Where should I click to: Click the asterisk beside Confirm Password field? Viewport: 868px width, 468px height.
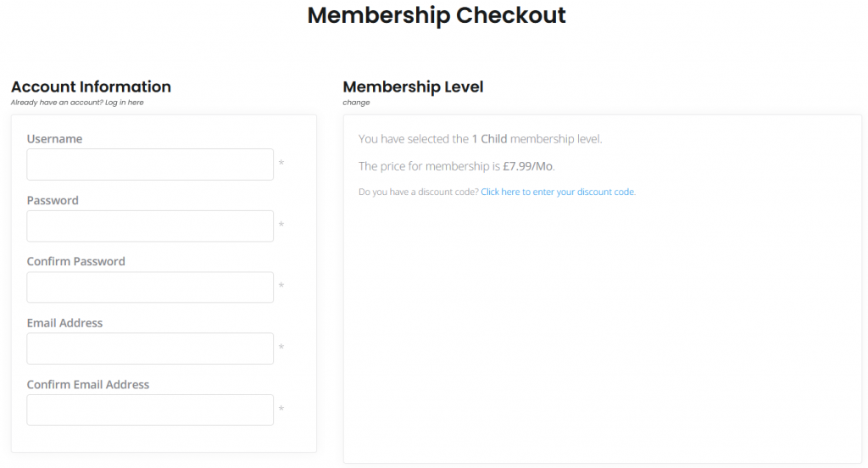click(x=281, y=287)
